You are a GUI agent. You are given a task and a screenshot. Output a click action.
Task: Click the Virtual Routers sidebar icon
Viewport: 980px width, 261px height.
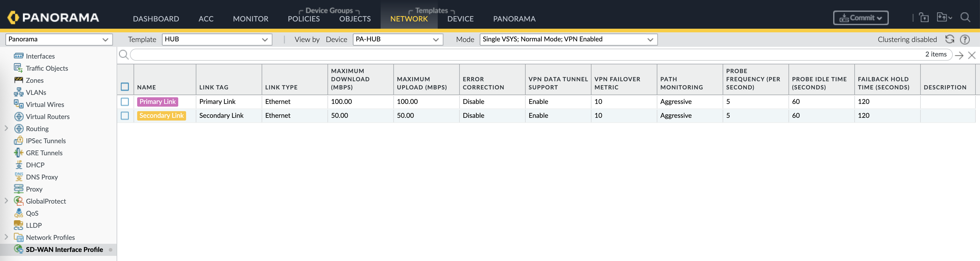[x=18, y=117]
